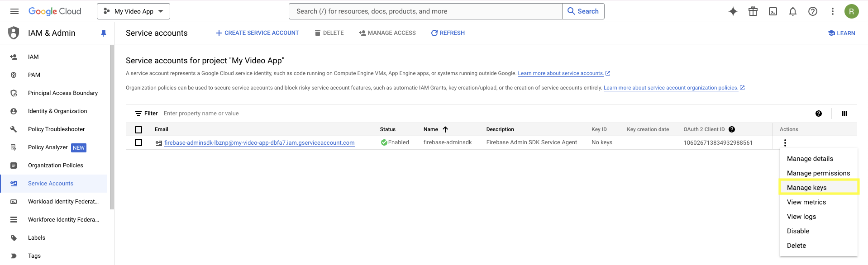The height and width of the screenshot is (265, 868).
Task: Click the Google Cloud logo
Action: click(x=55, y=11)
